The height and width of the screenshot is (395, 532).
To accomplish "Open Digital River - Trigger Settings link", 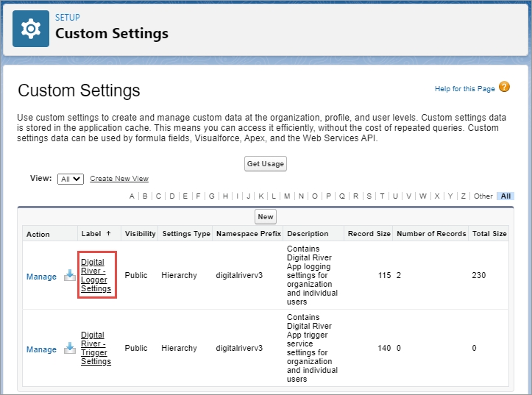I will 96,348.
